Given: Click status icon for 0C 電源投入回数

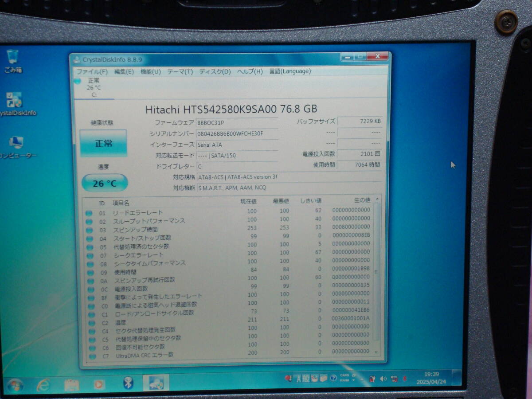Looking at the screenshot, I should (91, 289).
